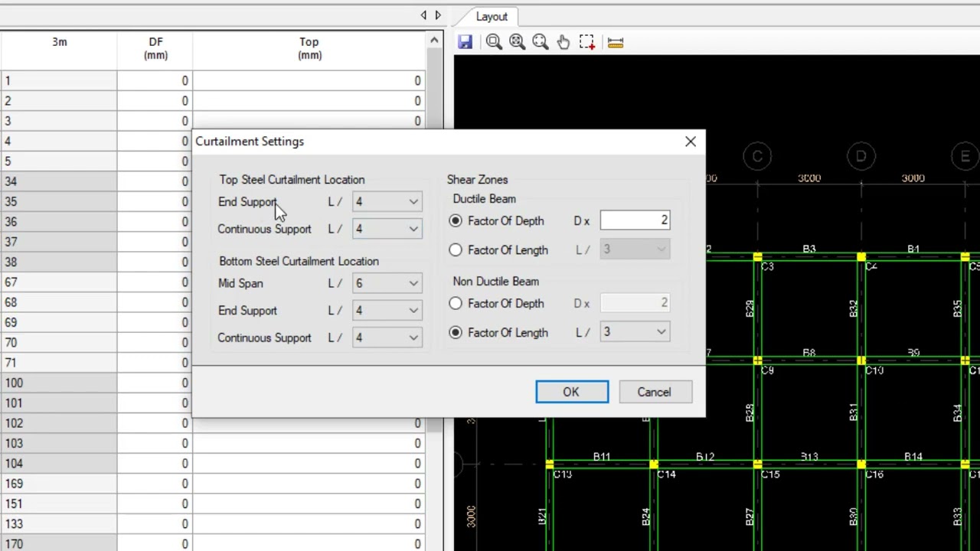Click column label C9 in layout
Image resolution: width=980 pixels, height=551 pixels.
768,370
